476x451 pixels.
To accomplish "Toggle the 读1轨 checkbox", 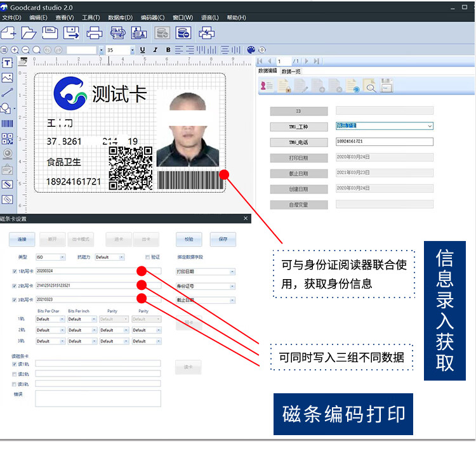I will 14,364.
